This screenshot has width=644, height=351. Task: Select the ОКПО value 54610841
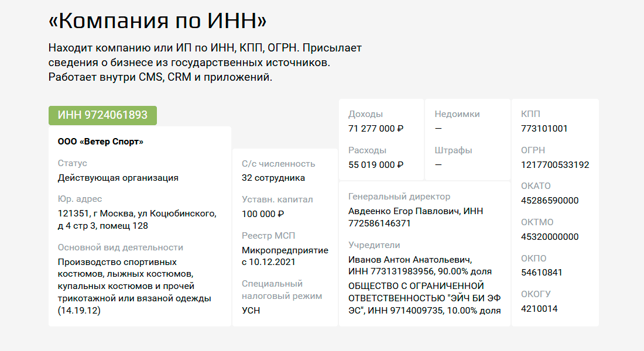(542, 272)
